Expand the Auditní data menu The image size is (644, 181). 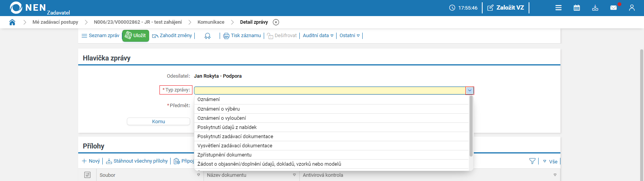coord(318,36)
